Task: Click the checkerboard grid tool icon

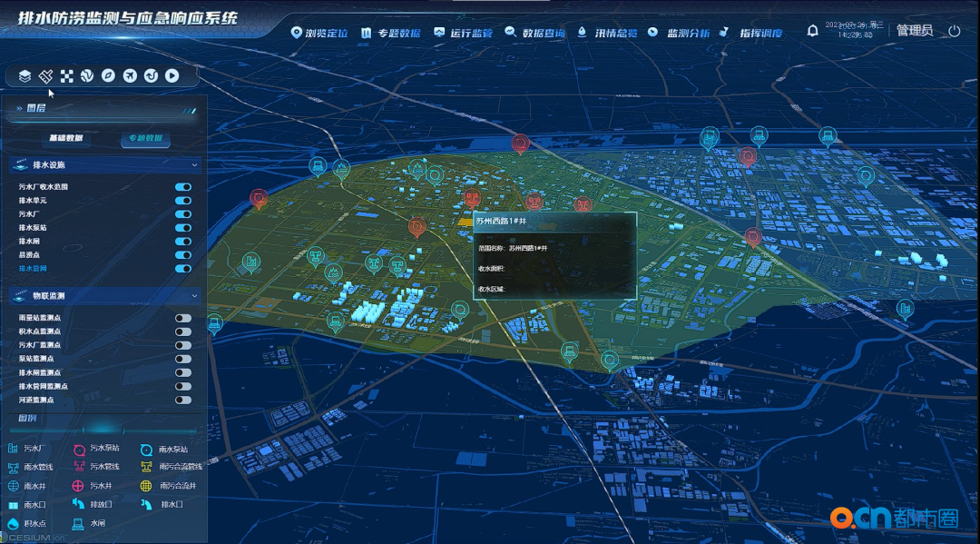Action: (x=66, y=76)
